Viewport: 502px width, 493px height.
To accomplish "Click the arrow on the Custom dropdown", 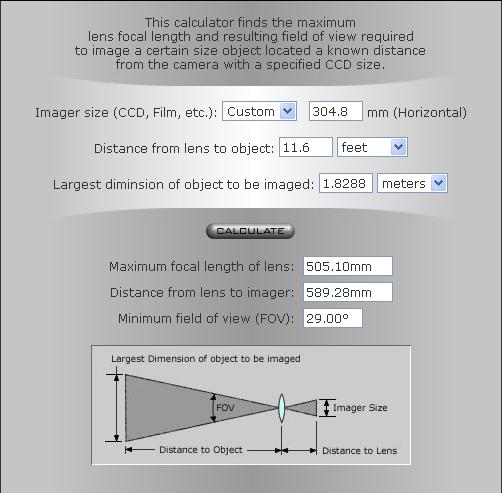I will coord(288,111).
